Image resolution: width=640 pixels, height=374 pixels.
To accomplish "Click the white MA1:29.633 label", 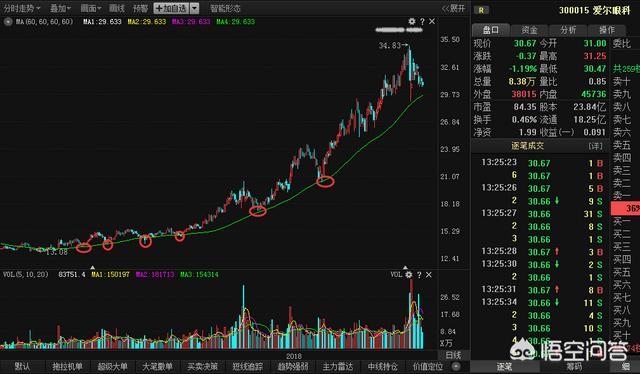I will click(x=102, y=22).
